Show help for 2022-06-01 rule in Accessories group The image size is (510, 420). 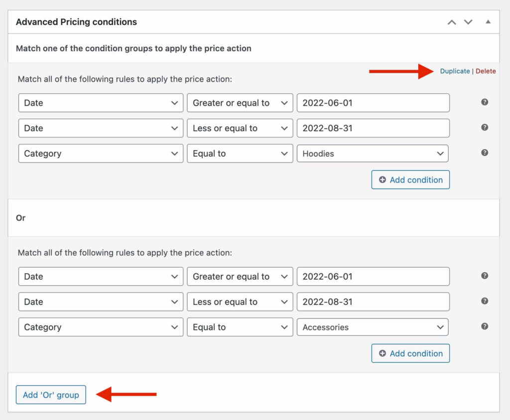coord(485,276)
